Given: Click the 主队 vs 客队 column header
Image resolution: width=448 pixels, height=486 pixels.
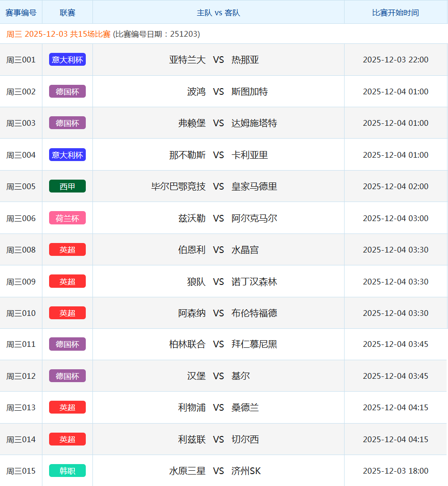Looking at the screenshot, I should point(218,12).
